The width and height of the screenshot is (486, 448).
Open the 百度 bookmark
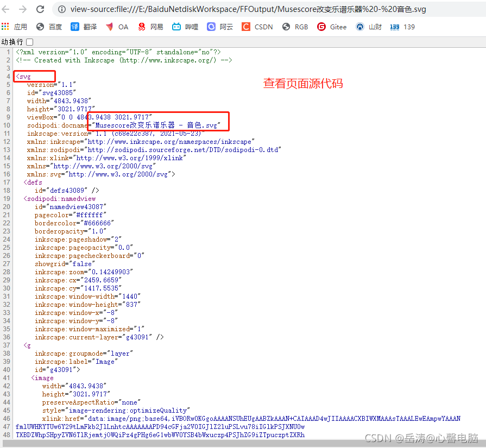tap(49, 27)
